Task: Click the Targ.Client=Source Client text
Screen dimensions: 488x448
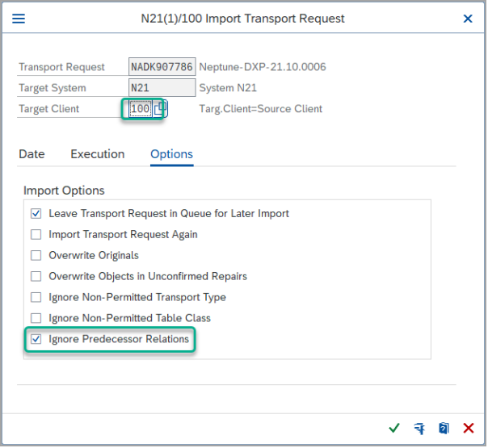Action: click(x=261, y=109)
